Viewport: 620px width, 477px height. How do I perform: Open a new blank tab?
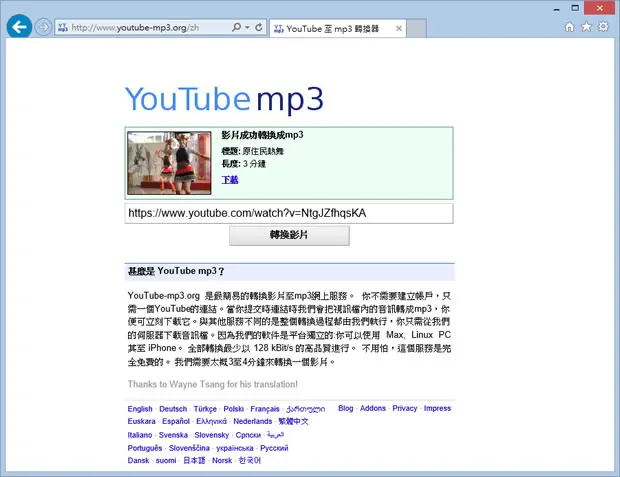point(416,28)
